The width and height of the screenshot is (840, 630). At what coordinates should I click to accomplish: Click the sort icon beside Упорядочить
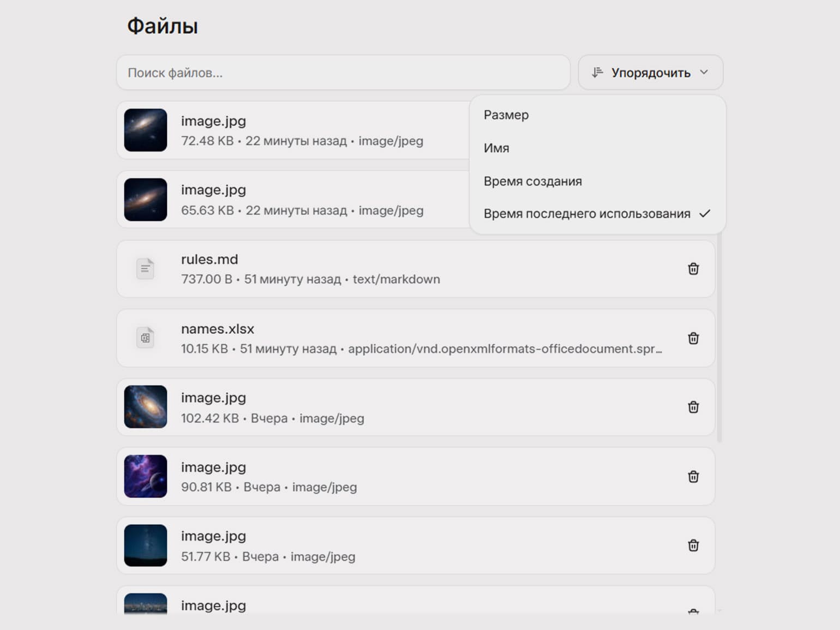[x=598, y=73]
